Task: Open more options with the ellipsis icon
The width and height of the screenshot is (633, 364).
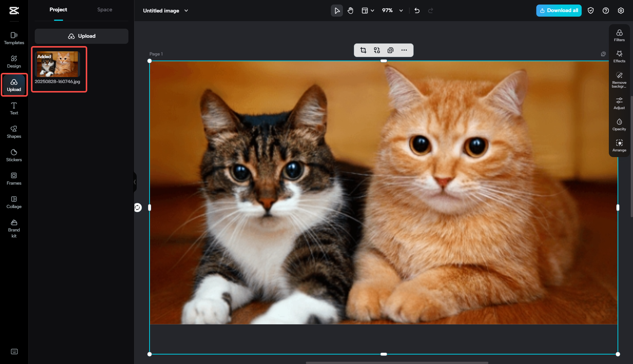Action: click(404, 50)
